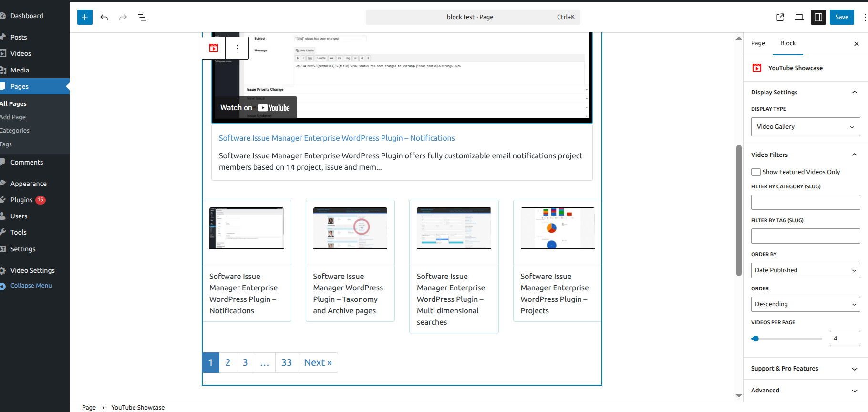868x412 pixels.
Task: Open Appearance admin menu
Action: coord(29,184)
